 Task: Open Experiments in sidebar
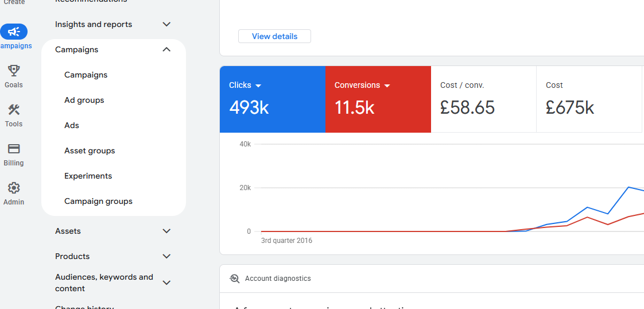point(88,176)
